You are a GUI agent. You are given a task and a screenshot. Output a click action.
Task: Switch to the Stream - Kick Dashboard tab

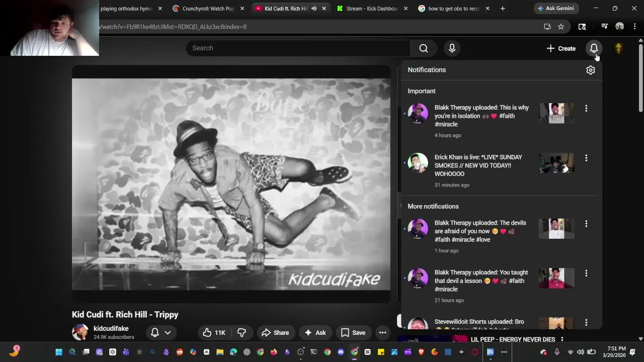click(372, 9)
